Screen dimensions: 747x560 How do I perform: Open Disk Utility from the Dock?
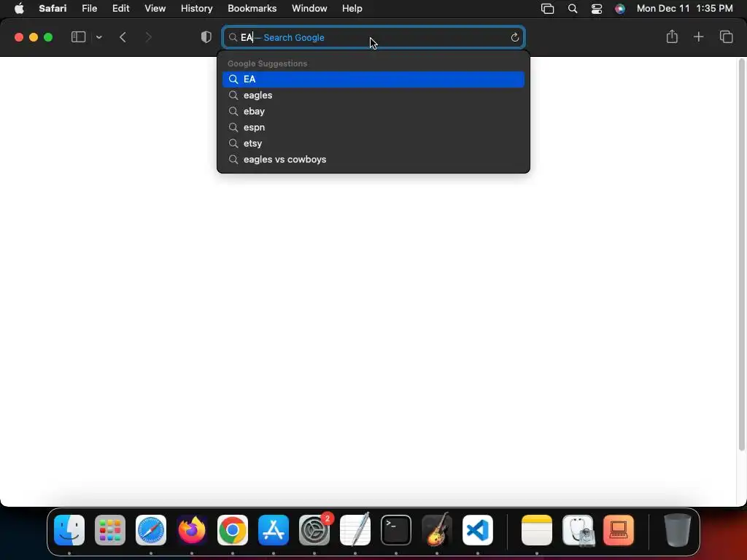[578, 530]
